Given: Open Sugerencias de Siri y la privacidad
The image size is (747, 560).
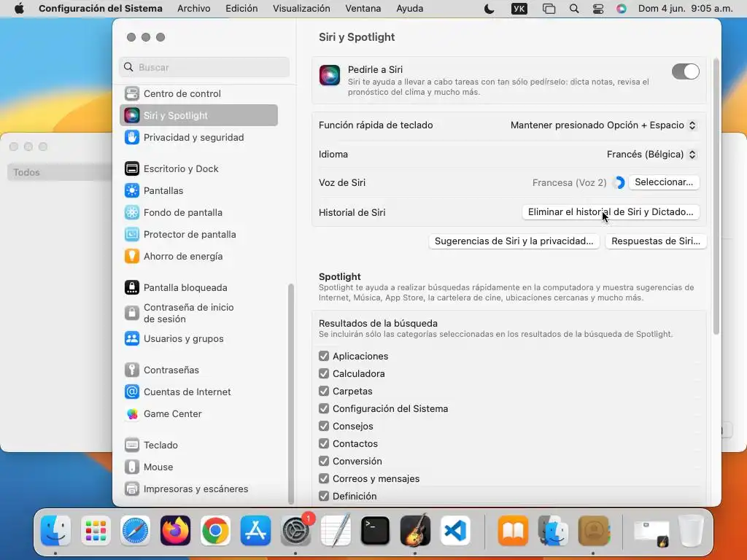Looking at the screenshot, I should [514, 241].
